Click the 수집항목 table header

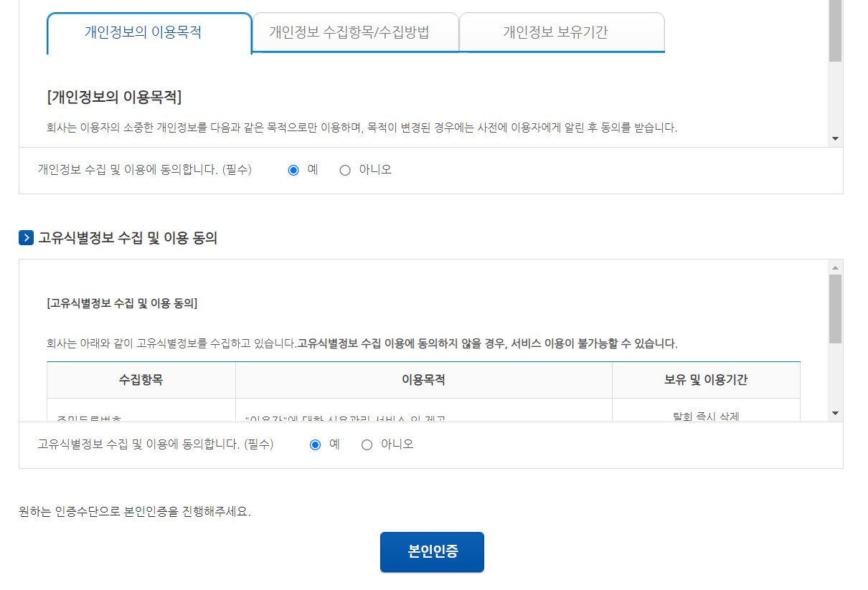pyautogui.click(x=141, y=380)
